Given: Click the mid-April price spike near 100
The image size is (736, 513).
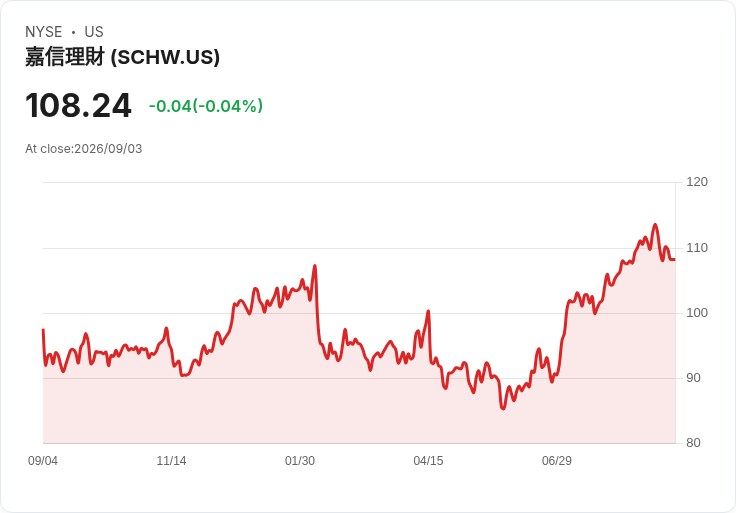Looking at the screenshot, I should (x=428, y=311).
